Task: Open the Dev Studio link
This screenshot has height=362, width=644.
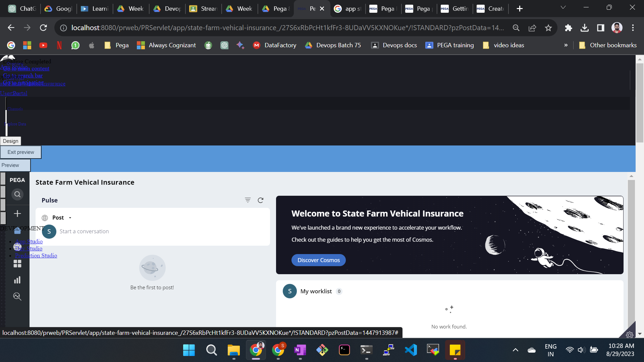Action: [x=29, y=248]
